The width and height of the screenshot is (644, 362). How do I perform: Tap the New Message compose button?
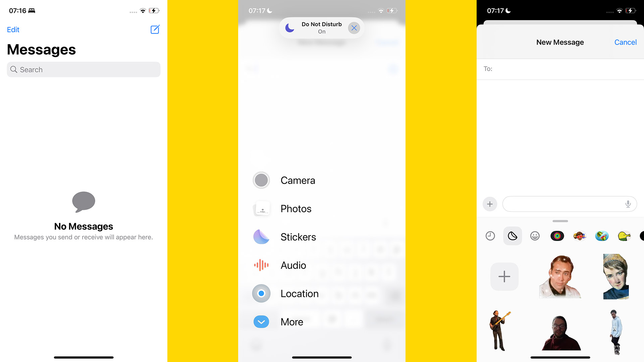[155, 29]
